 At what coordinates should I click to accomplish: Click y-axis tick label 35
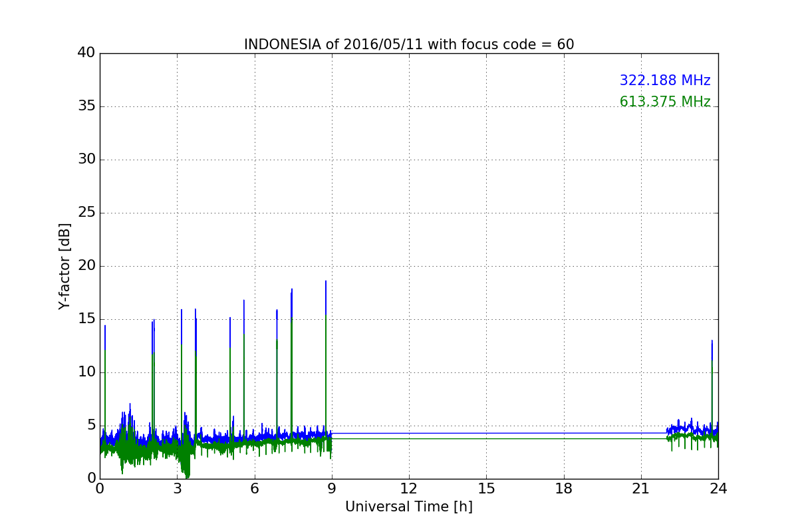pyautogui.click(x=86, y=106)
